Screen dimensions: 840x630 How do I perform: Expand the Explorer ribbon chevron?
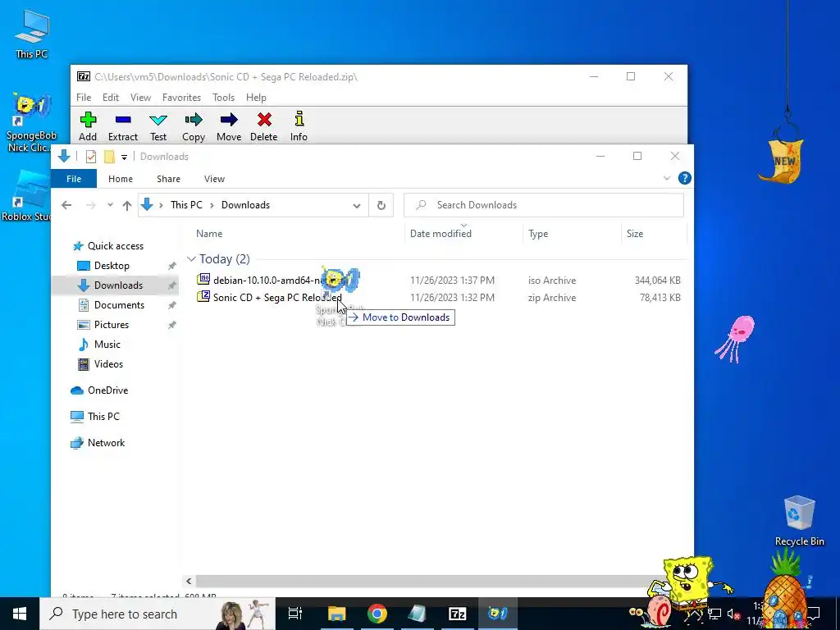click(x=667, y=178)
